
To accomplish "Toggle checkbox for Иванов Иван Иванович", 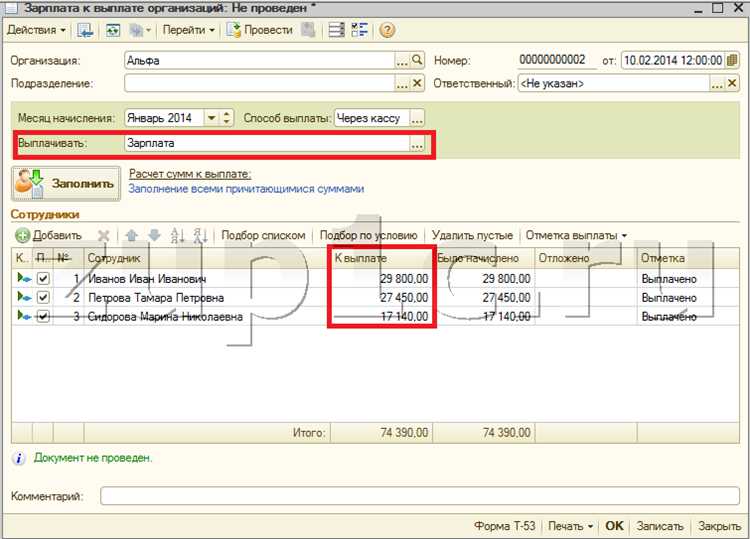I will pyautogui.click(x=43, y=278).
